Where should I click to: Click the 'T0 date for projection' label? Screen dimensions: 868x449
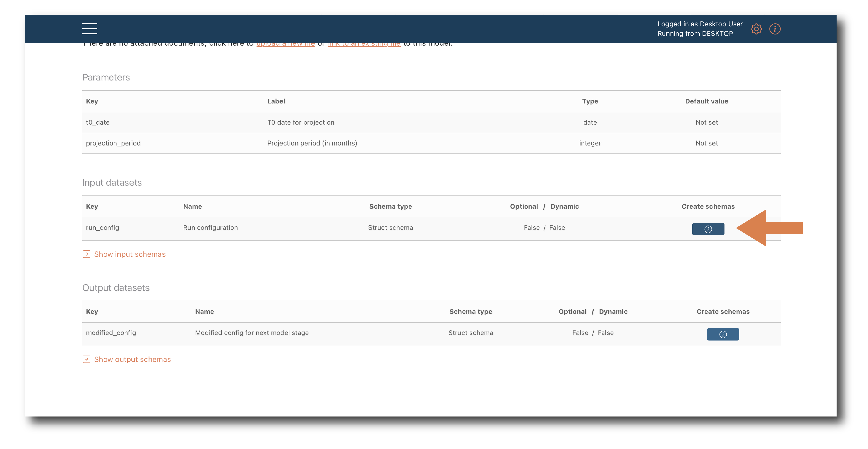click(x=301, y=122)
